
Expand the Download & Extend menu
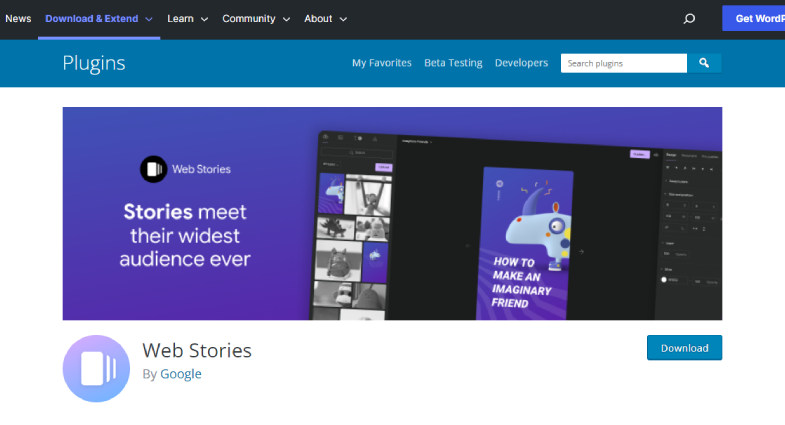tap(99, 19)
